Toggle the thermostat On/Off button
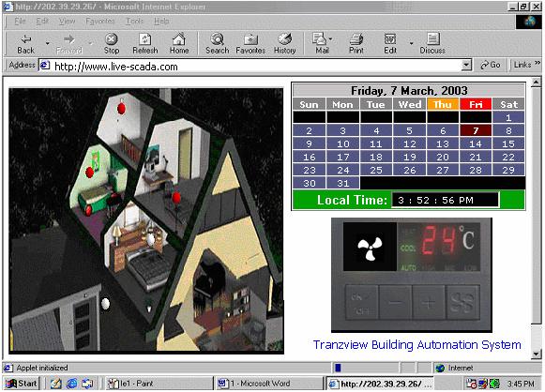The height and width of the screenshot is (392, 545). 361,302
